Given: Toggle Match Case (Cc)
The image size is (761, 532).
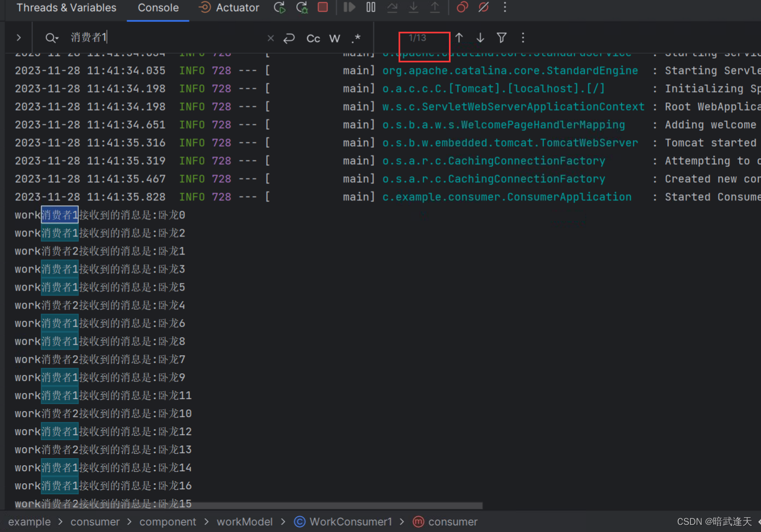Looking at the screenshot, I should coord(313,38).
